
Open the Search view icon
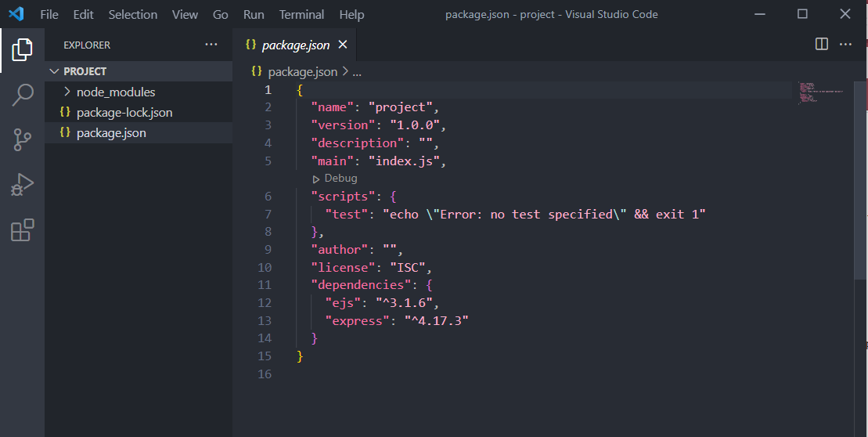22,95
